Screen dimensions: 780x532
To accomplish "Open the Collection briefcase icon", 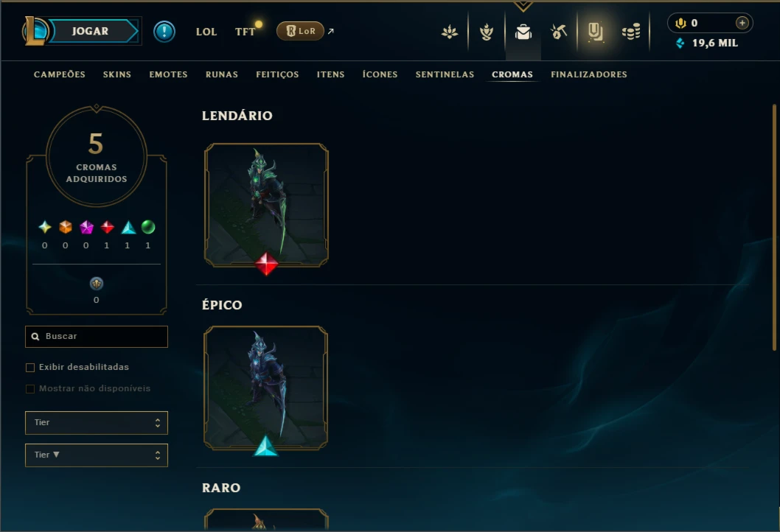I will click(x=523, y=32).
